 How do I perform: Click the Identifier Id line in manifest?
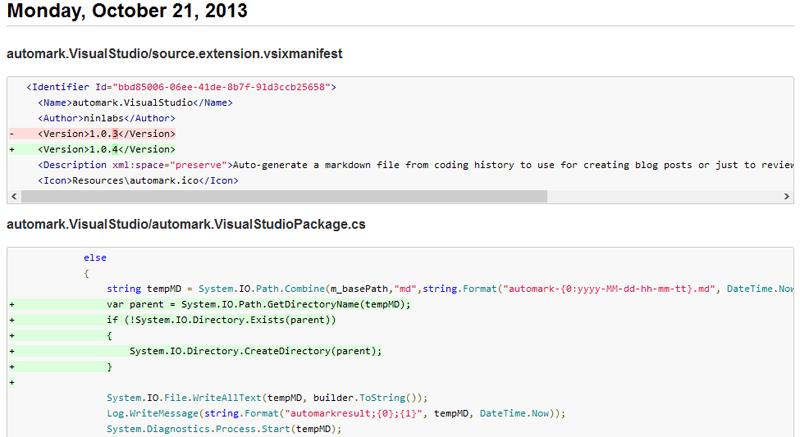(x=181, y=87)
